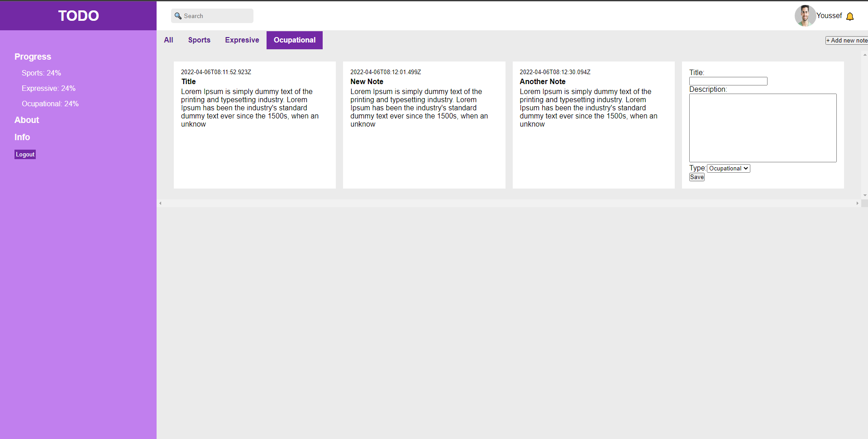Click the vertical scrollbar down arrow
Screen dimensions: 868x439
click(x=865, y=195)
